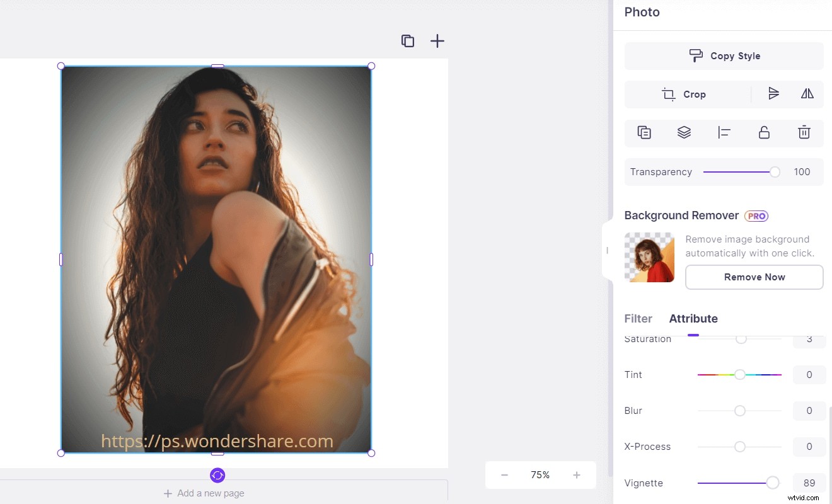The image size is (832, 504).
Task: Toggle the lock on the selected photo
Action: pyautogui.click(x=764, y=132)
